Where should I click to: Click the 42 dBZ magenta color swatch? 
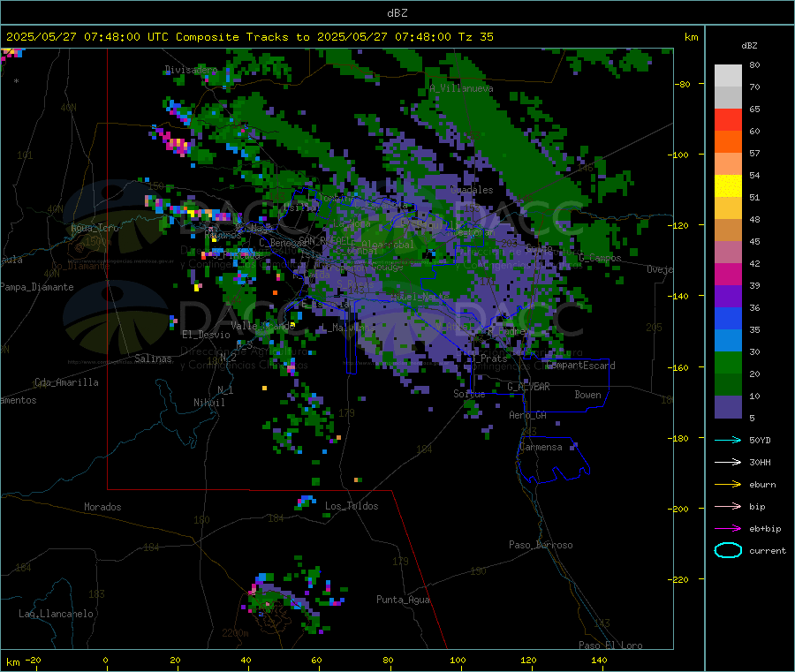tap(728, 274)
